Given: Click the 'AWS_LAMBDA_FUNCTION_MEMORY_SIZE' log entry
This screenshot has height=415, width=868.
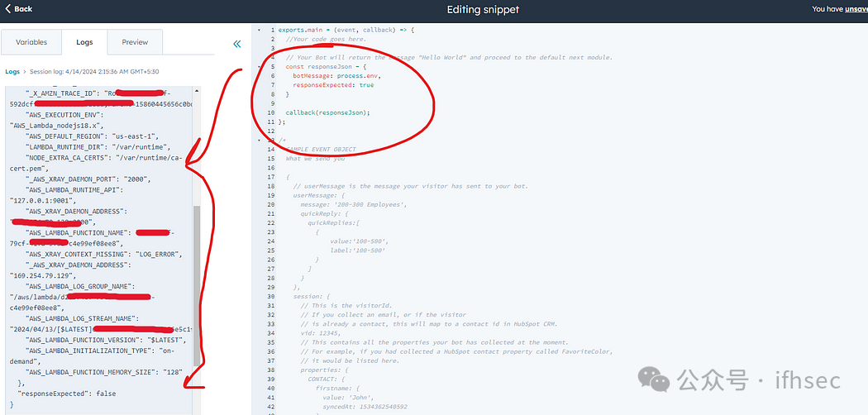Looking at the screenshot, I should coord(104,374).
